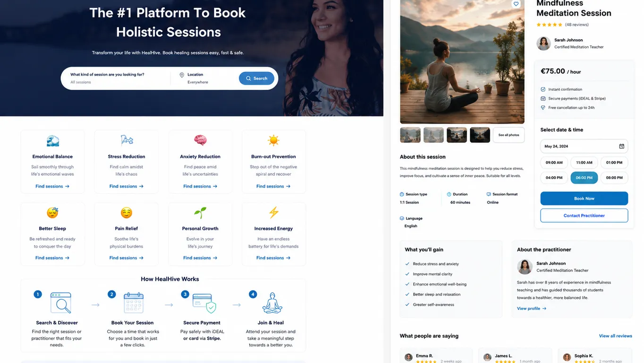This screenshot has height=363, width=644.
Task: Click the Search & Discover magnifier illustration
Action: [61, 303]
